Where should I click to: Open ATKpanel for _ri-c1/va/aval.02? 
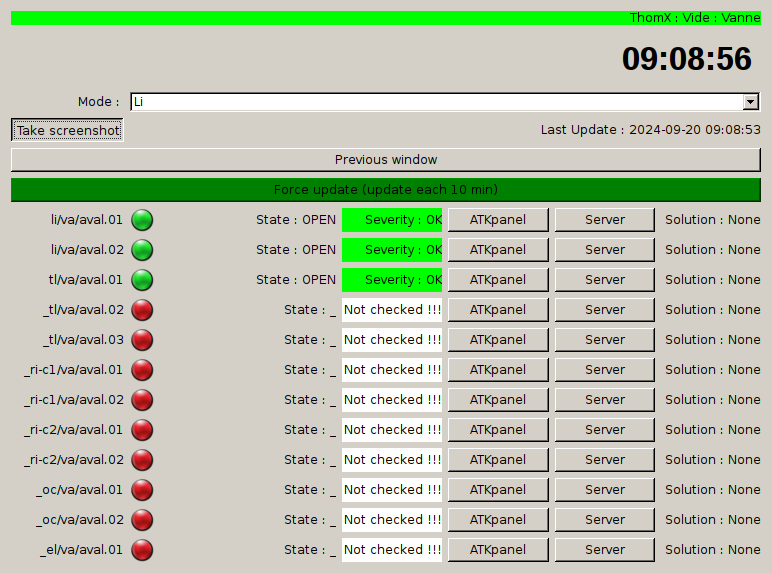(x=498, y=400)
